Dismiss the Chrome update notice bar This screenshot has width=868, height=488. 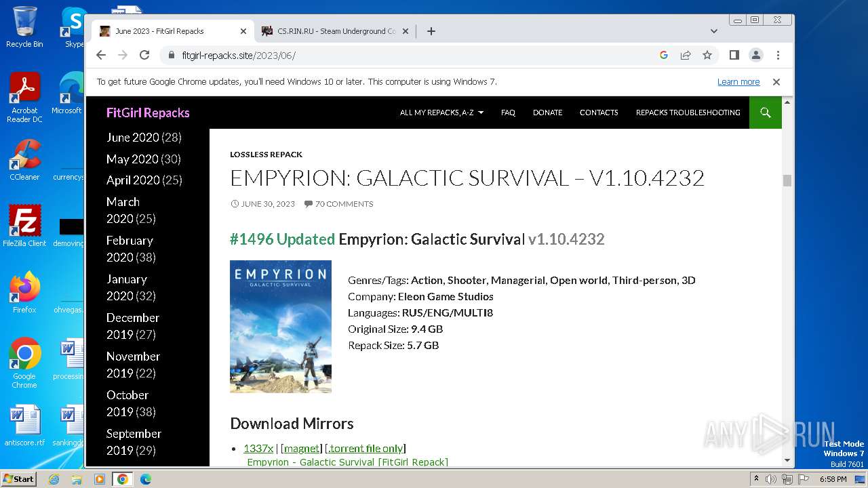coord(776,82)
